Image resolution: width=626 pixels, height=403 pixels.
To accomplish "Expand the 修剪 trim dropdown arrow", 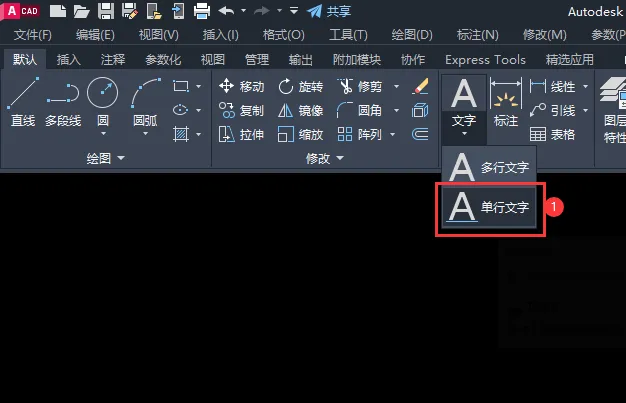I will 396,86.
